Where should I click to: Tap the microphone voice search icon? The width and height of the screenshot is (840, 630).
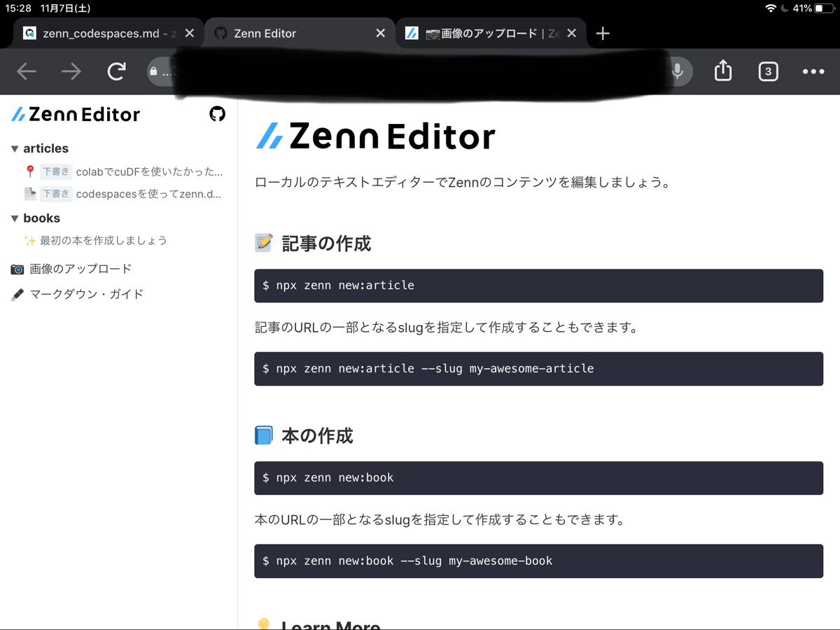pyautogui.click(x=677, y=71)
